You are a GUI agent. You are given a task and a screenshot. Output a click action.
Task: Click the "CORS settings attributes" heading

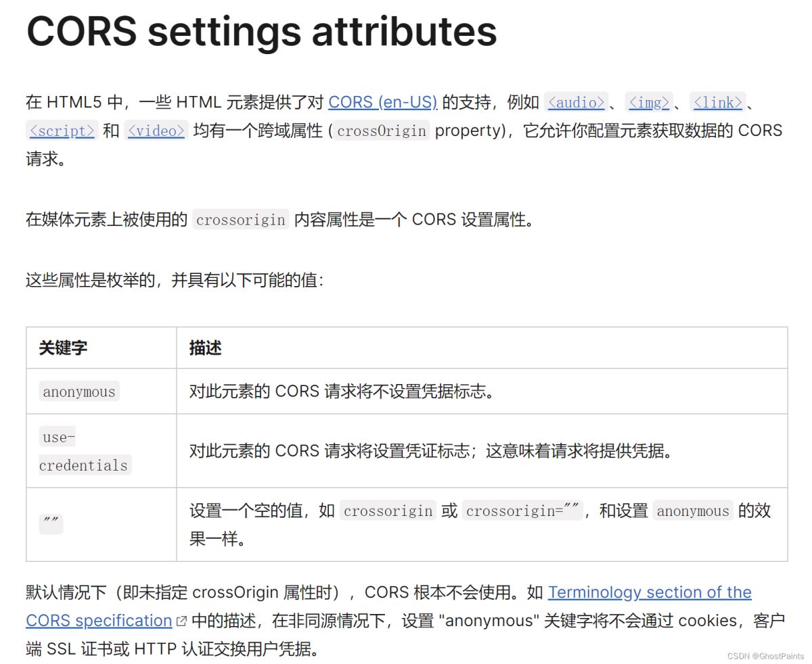point(261,31)
